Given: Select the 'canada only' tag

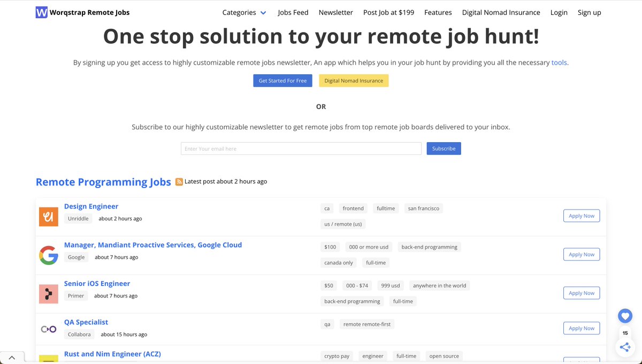Looking at the screenshot, I should pos(339,262).
